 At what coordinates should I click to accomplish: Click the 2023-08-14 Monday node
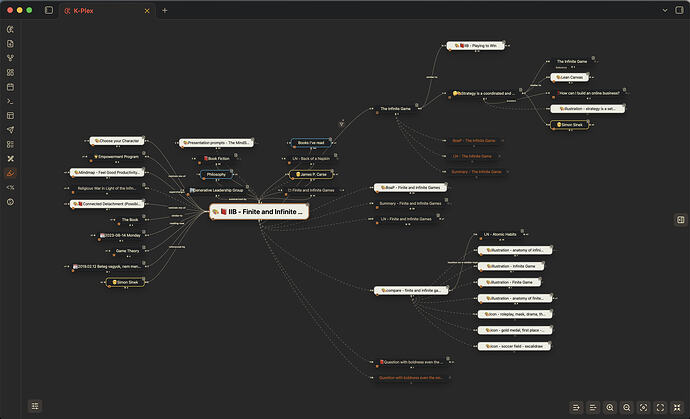point(120,235)
